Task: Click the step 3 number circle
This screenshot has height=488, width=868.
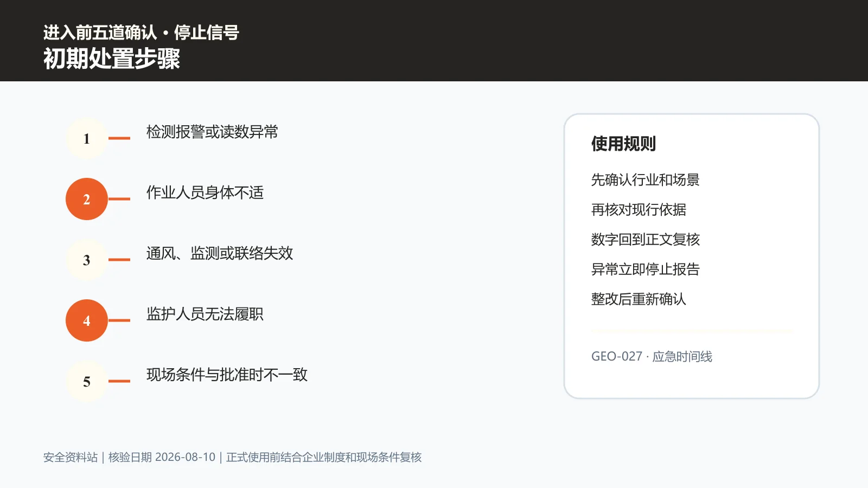Action: [87, 260]
